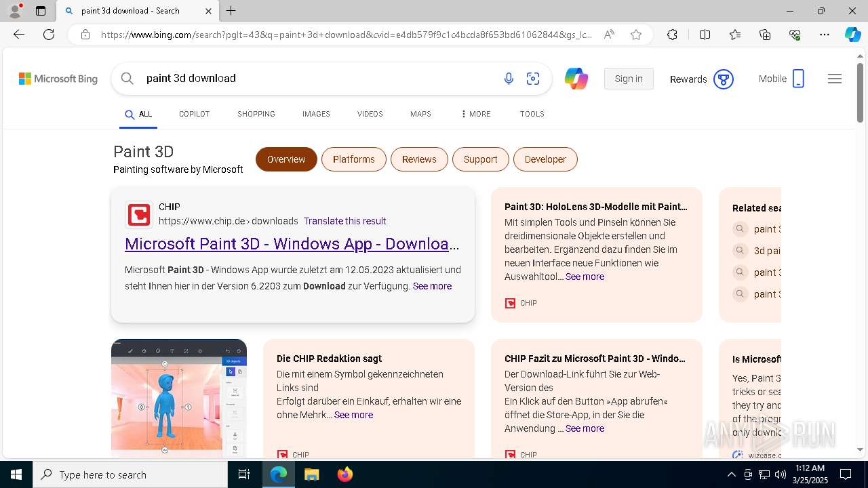Open the Windows Start menu
The height and width of the screenshot is (488, 868).
(x=16, y=474)
